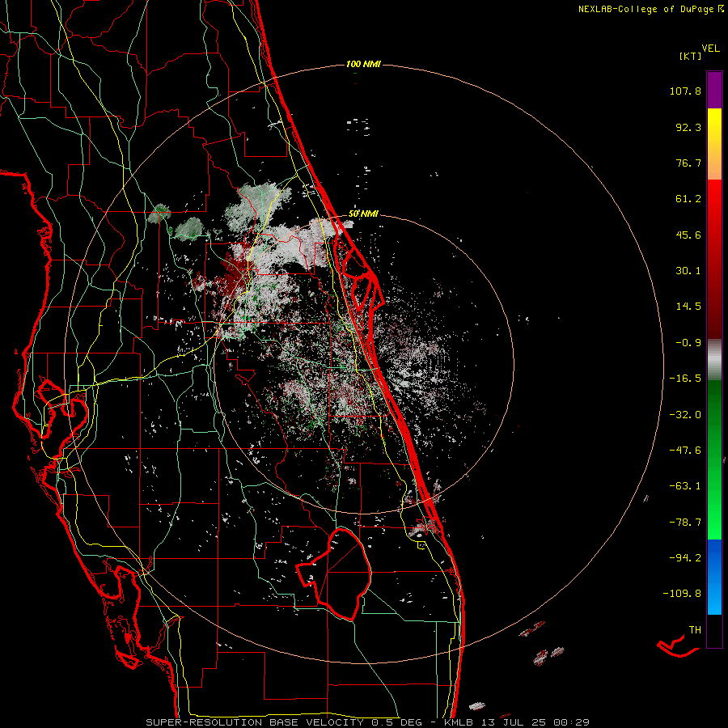Click the 30.1 velocity scale value
The width and height of the screenshot is (728, 728).
pos(688,271)
